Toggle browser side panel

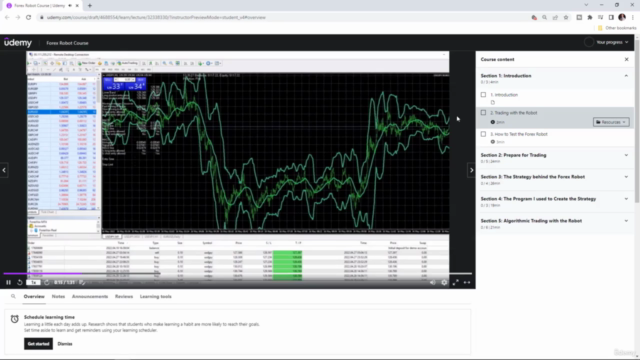pos(611,18)
